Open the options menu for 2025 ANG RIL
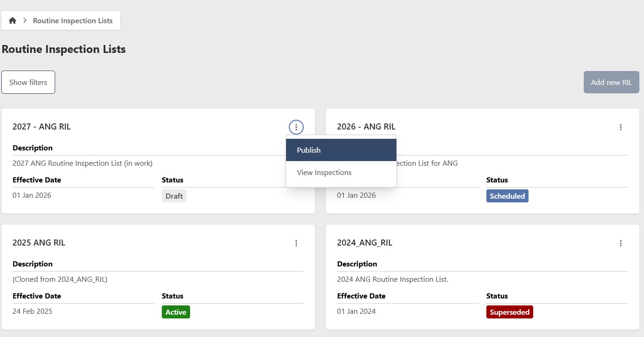This screenshot has width=644, height=337. tap(296, 243)
